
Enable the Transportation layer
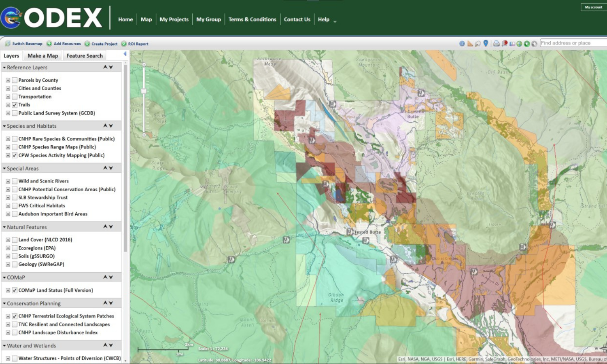pyautogui.click(x=15, y=97)
